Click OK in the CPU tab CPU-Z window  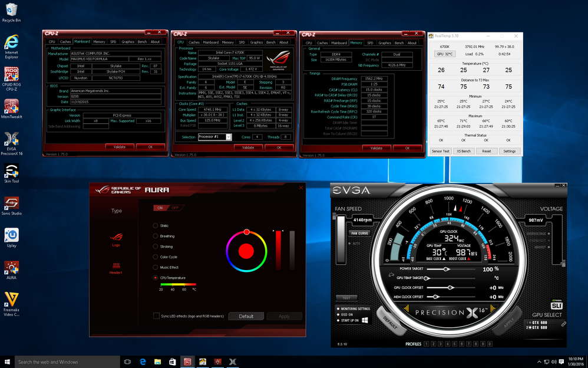[x=279, y=147]
